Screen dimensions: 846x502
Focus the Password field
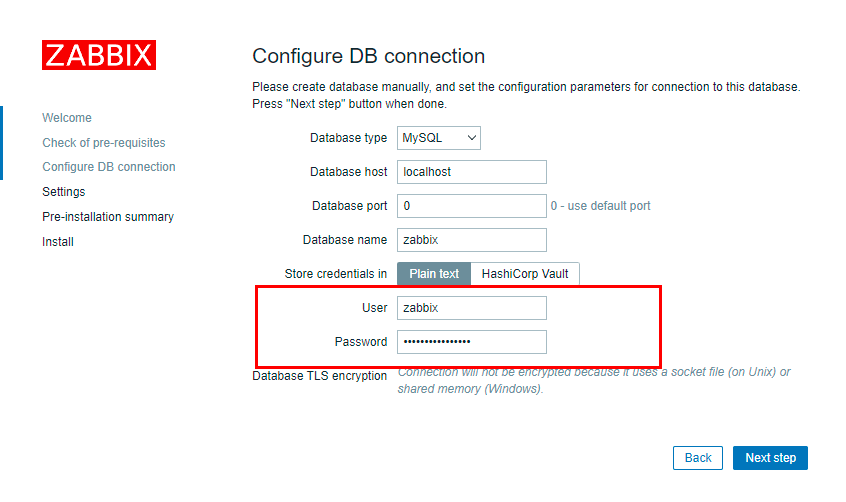tap(472, 342)
